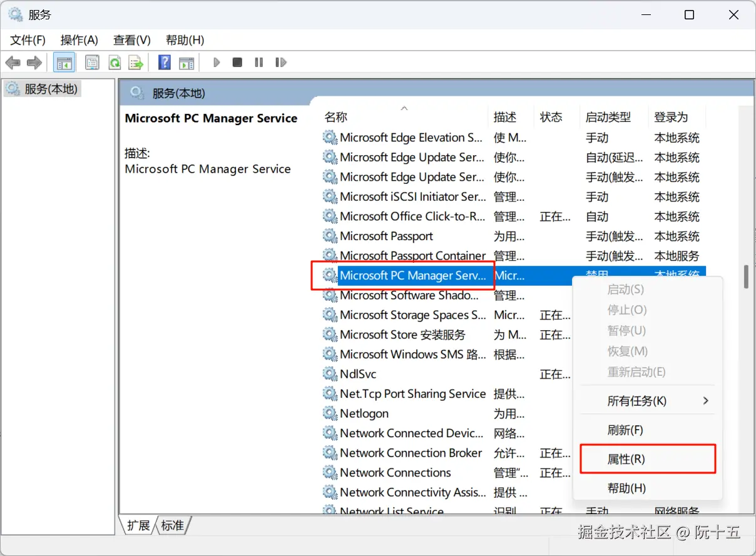Click the Start Service play icon

point(217,63)
